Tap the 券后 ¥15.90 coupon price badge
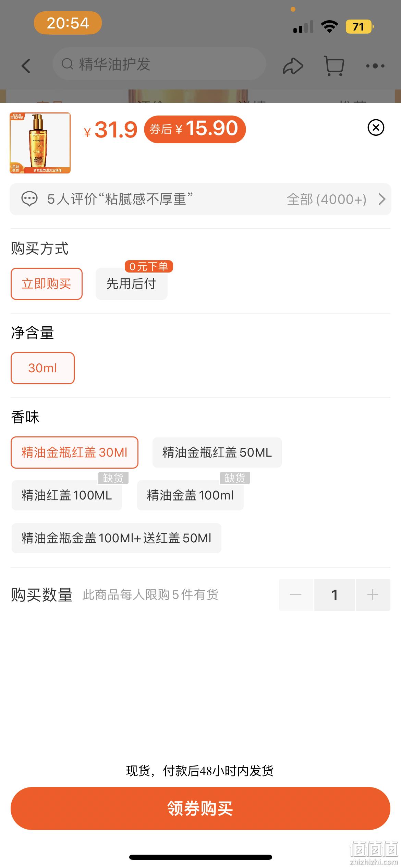 pos(195,129)
